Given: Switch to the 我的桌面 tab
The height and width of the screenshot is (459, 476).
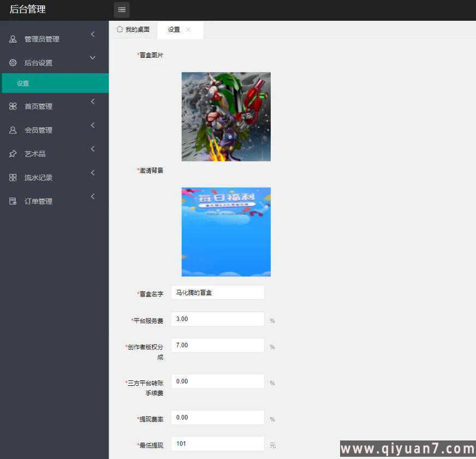Looking at the screenshot, I should coord(133,30).
